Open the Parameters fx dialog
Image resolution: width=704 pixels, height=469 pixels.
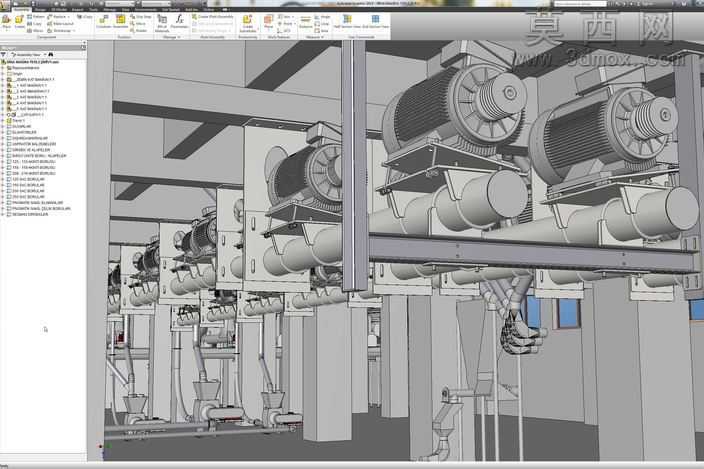click(x=179, y=22)
